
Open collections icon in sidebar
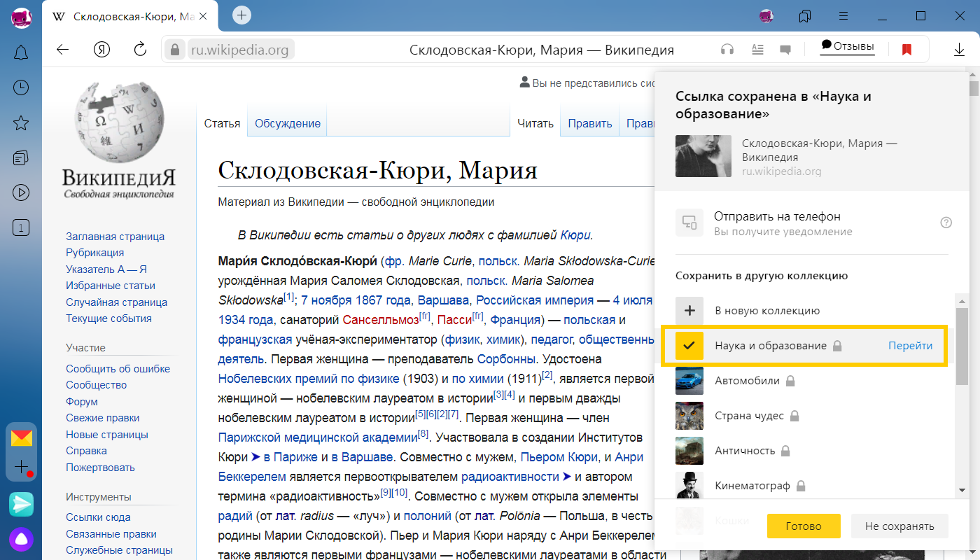coord(21,158)
